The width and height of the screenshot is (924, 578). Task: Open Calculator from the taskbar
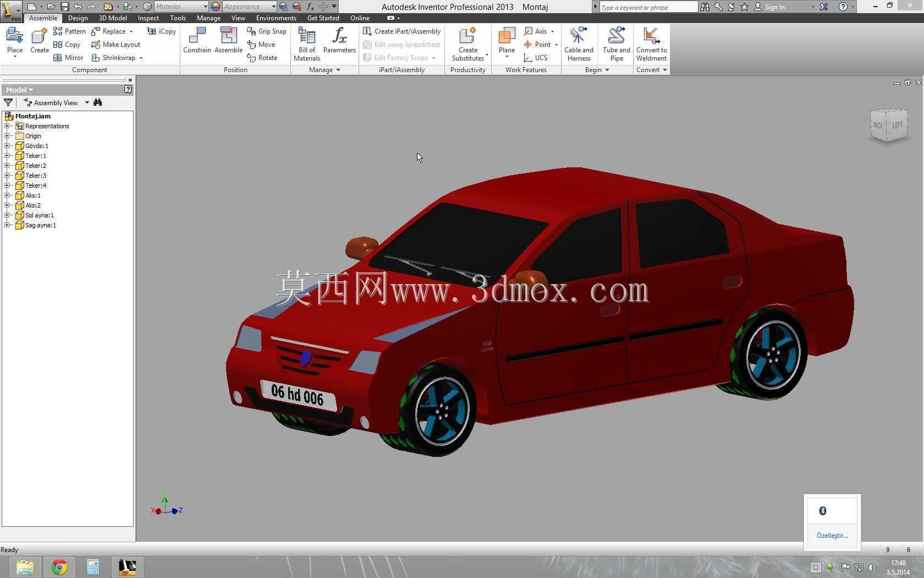[93, 567]
